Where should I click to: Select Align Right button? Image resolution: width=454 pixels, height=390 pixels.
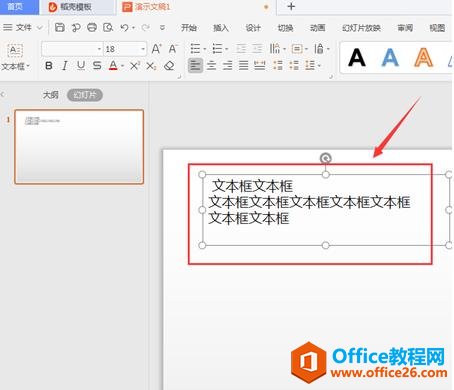pos(227,65)
